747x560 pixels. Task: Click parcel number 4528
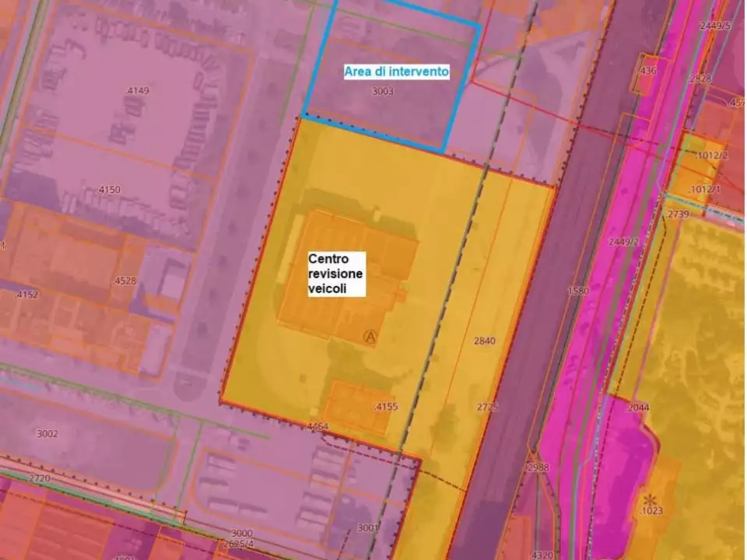pyautogui.click(x=124, y=280)
